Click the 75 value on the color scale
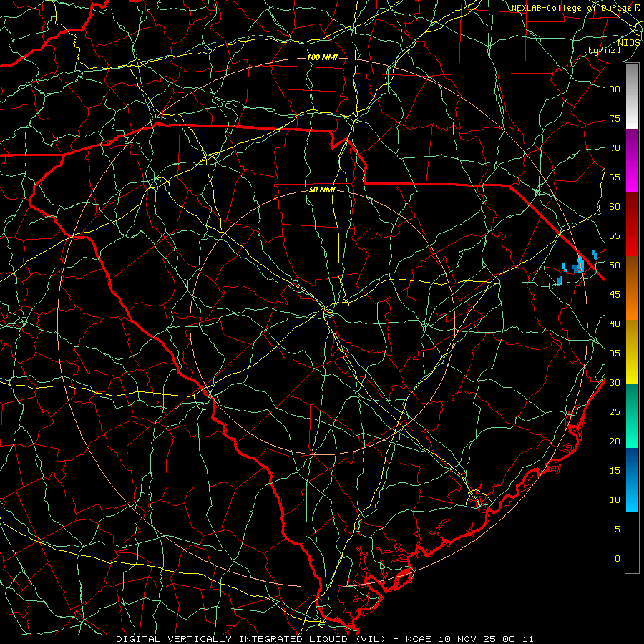The image size is (644, 644). click(x=615, y=119)
